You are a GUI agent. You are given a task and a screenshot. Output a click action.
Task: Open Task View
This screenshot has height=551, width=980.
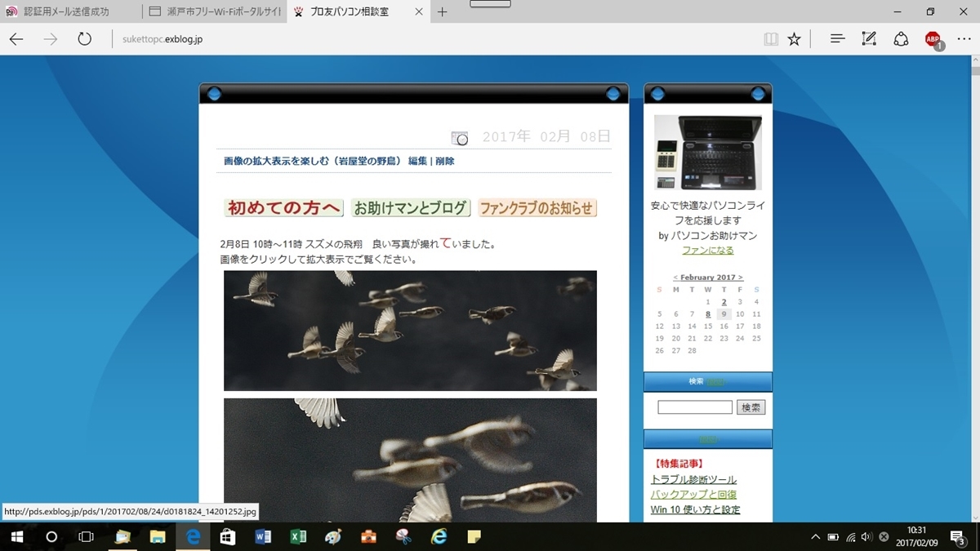pyautogui.click(x=87, y=536)
